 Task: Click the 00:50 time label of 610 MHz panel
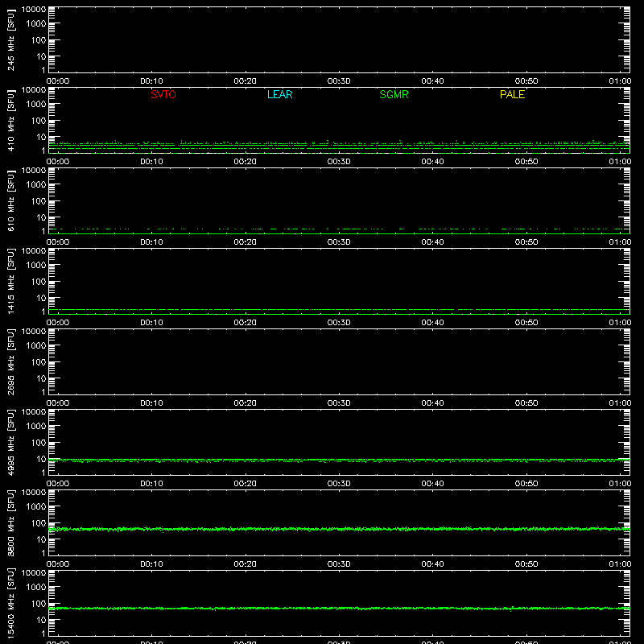526,242
